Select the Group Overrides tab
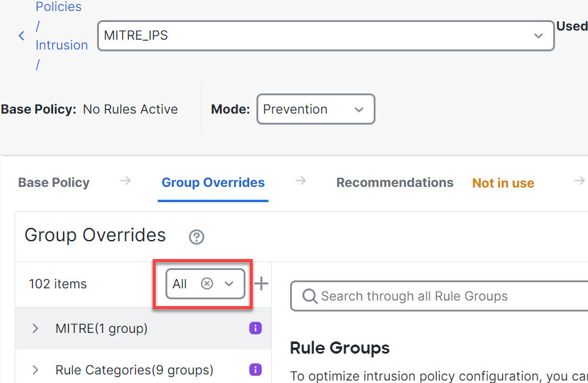This screenshot has height=383, width=588. coord(213,183)
